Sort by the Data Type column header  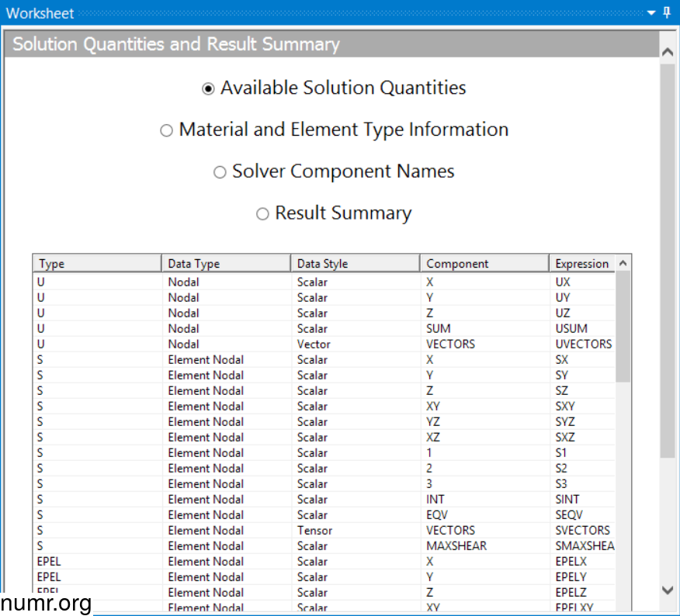225,263
